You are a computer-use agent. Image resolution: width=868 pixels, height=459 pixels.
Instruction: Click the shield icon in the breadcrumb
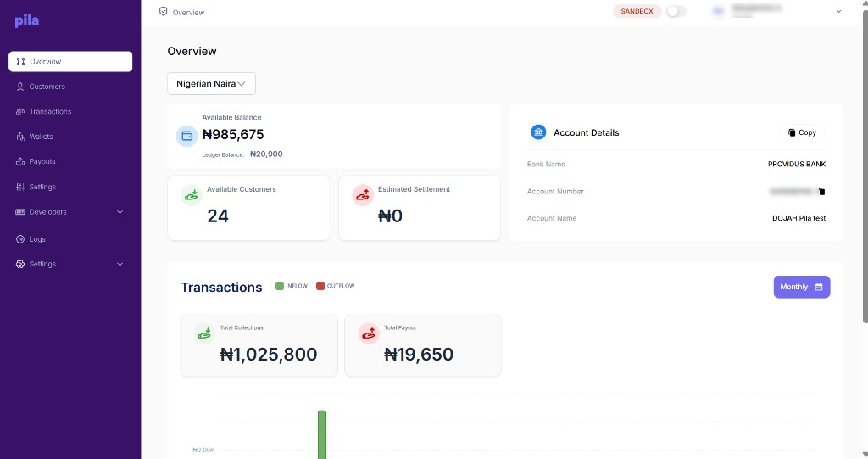(x=164, y=11)
